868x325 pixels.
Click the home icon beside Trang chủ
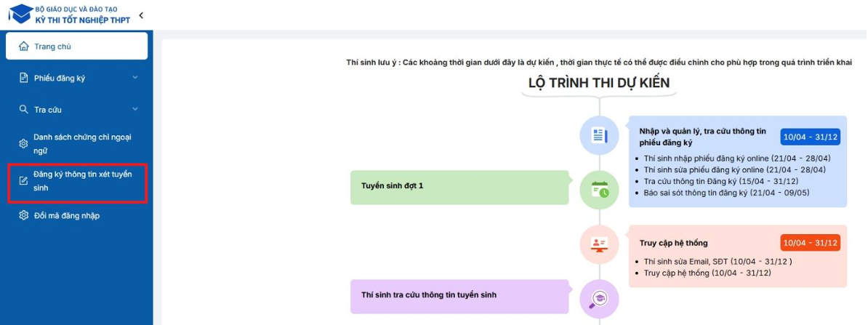click(x=24, y=47)
